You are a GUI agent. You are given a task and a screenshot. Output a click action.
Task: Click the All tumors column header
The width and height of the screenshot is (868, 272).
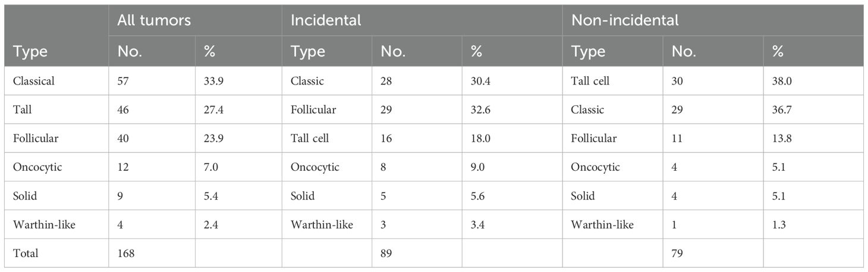click(x=153, y=20)
